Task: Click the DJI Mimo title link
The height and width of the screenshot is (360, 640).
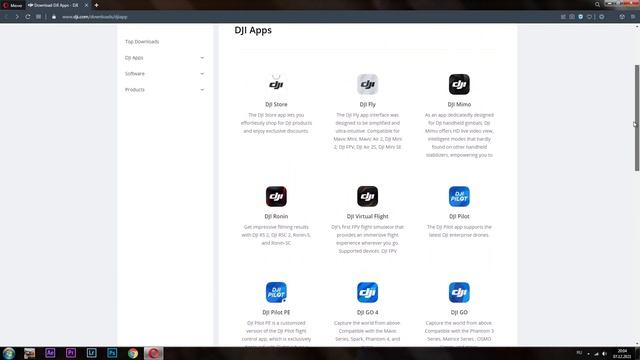Action: pos(459,104)
